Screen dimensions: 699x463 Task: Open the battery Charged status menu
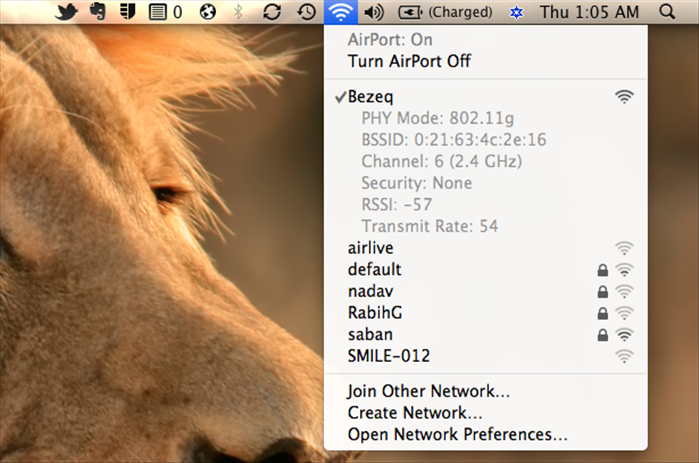pos(445,12)
